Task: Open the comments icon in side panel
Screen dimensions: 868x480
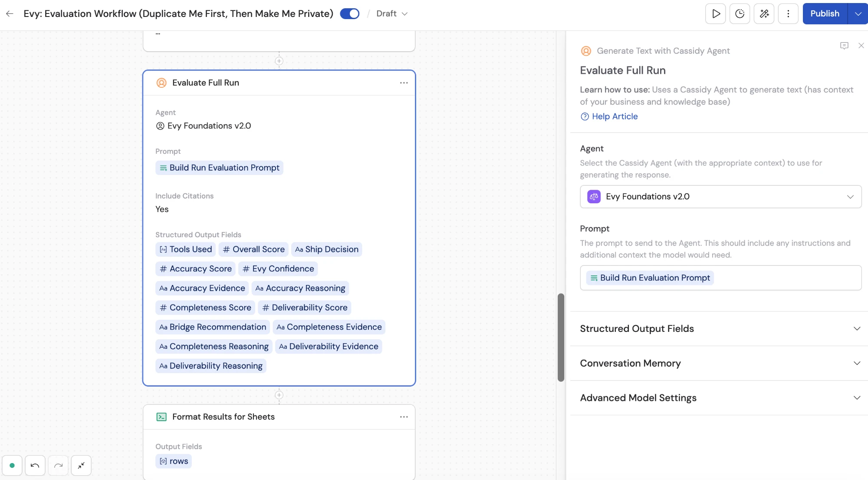Action: point(844,46)
